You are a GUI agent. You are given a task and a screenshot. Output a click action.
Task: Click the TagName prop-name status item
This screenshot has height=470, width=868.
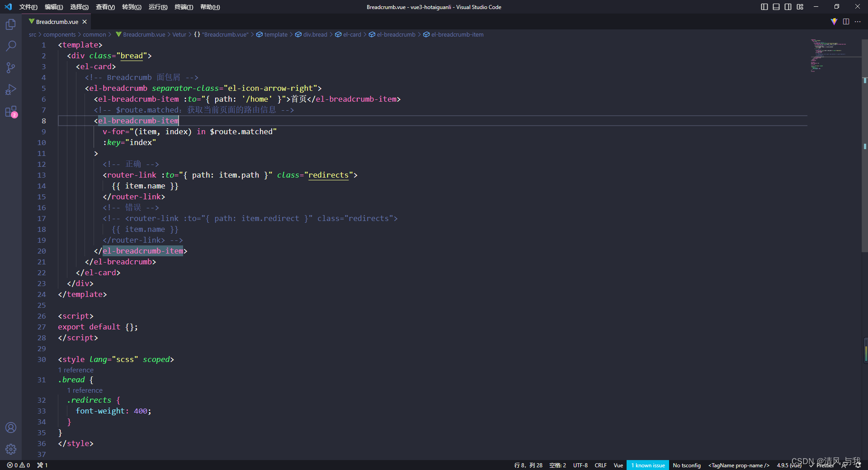[x=739, y=465]
